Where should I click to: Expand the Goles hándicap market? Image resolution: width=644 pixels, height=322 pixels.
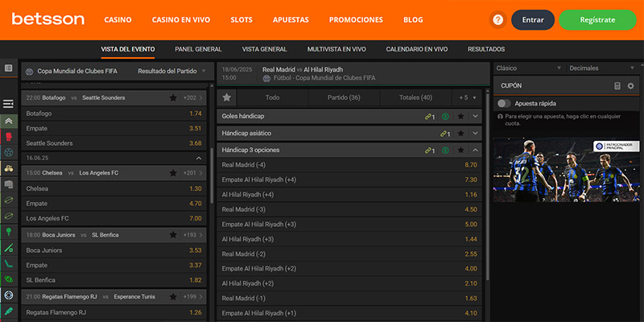[475, 117]
